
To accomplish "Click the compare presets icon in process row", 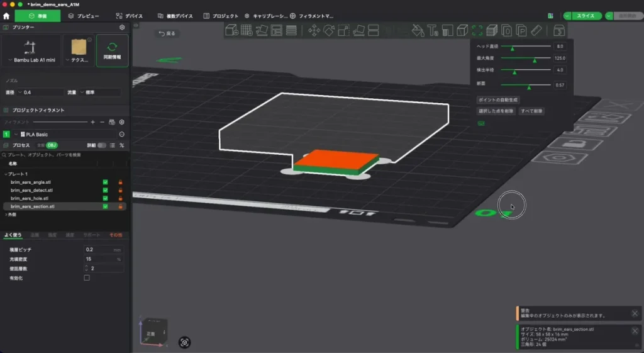I will click(121, 145).
